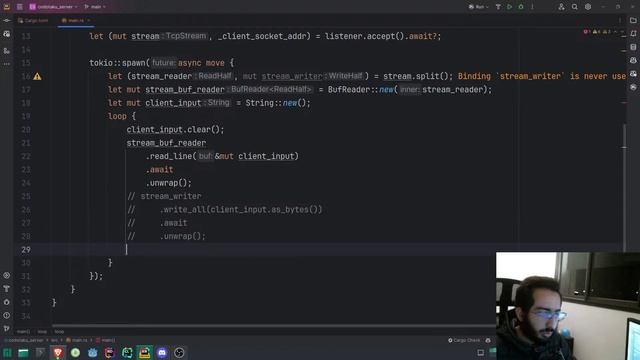This screenshot has width=640, height=360.
Task: Open the Copilot chat icon on right sidebar
Action: [633, 74]
